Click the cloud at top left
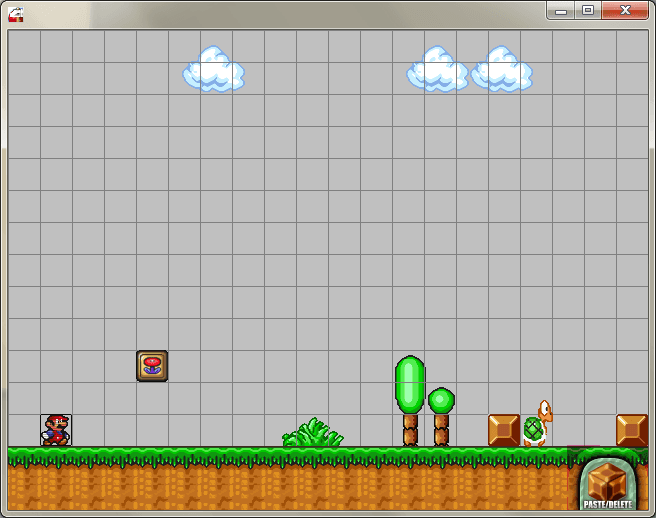This screenshot has height=518, width=656. [213, 69]
